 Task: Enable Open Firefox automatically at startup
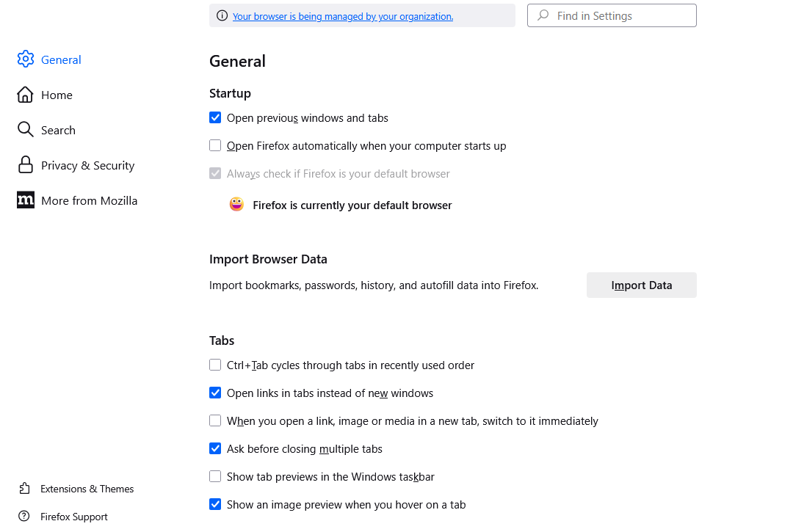point(215,145)
